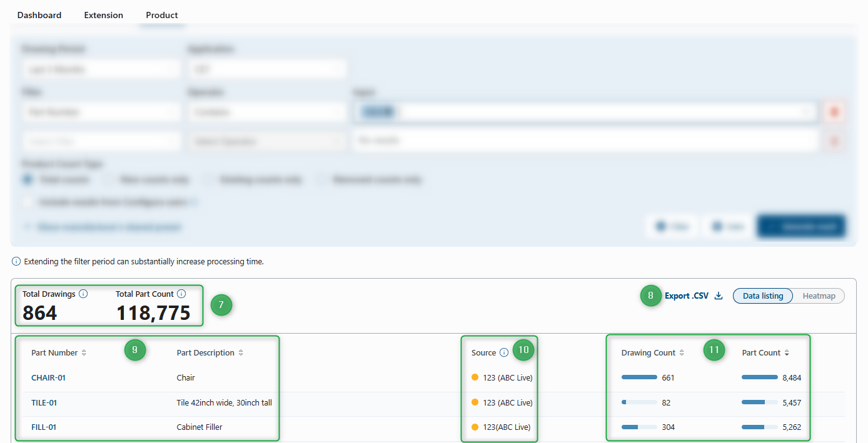
Task: Click the orange source dot in the TILE-01 row
Action: click(475, 402)
